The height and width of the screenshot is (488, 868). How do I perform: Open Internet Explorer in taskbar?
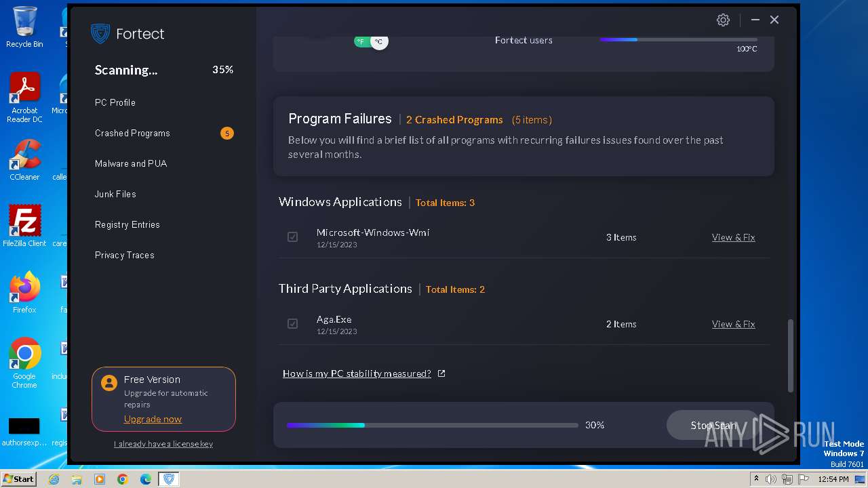tap(54, 479)
